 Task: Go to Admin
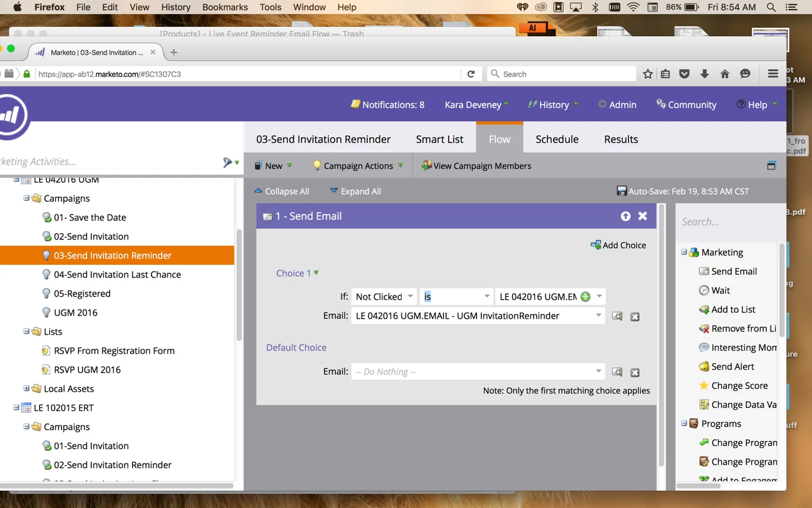617,105
